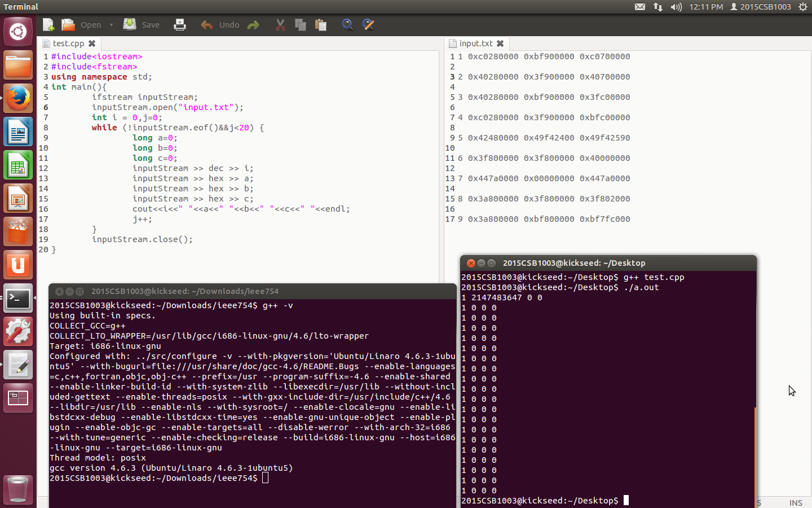Open the workspace switcher
Image resolution: width=812 pixels, height=508 pixels.
coord(18,398)
